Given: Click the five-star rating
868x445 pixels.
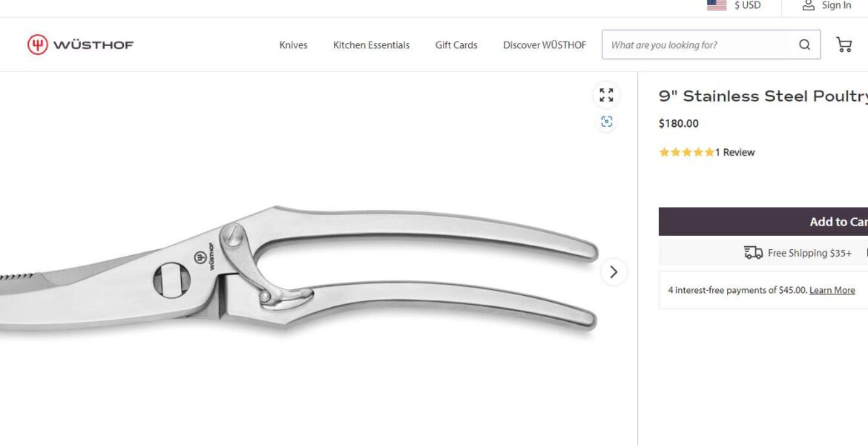Looking at the screenshot, I should click(686, 152).
